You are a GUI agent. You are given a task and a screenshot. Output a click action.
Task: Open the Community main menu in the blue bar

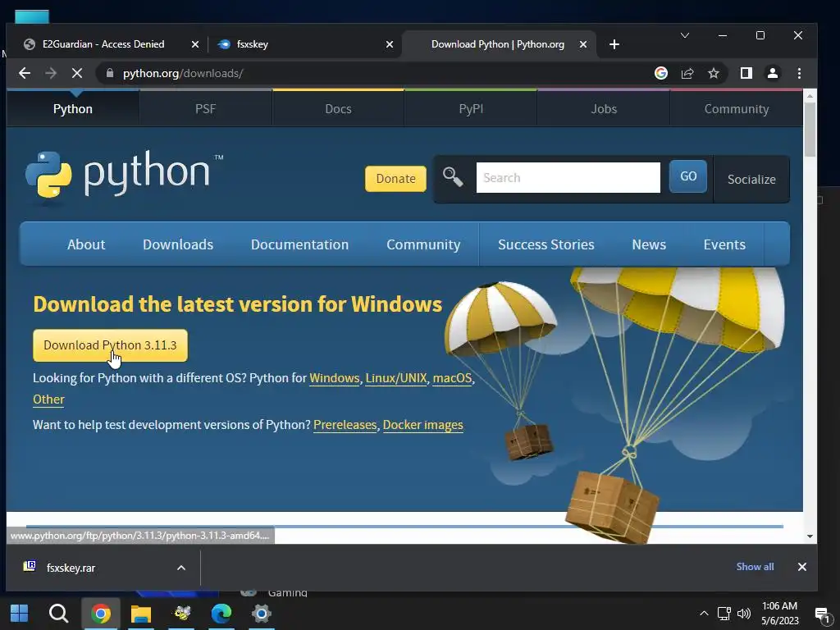tap(423, 244)
